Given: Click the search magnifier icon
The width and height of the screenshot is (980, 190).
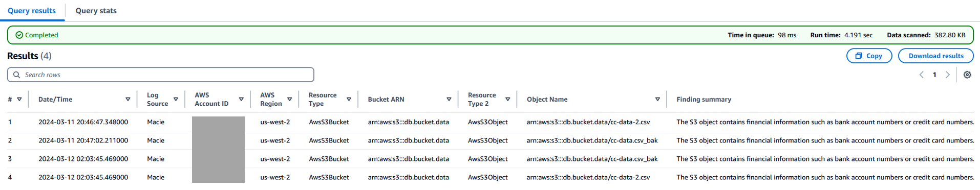Looking at the screenshot, I should (17, 75).
